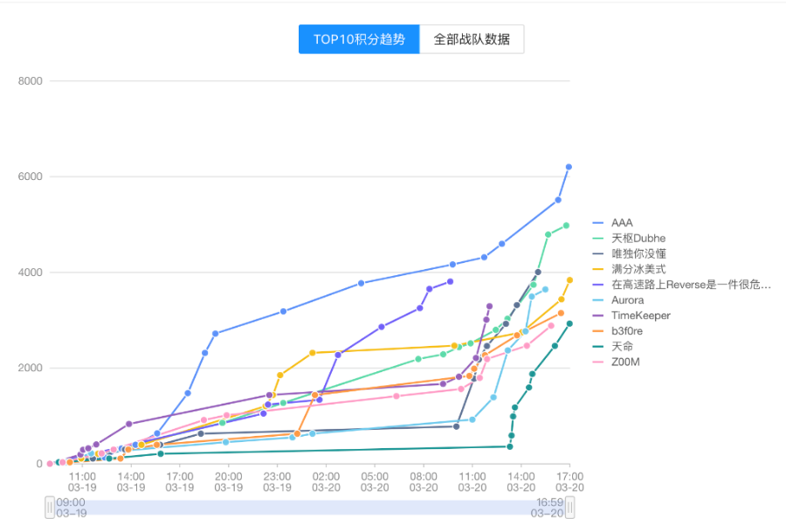Toggle 唯独你没懂 legend entry
The width and height of the screenshot is (786, 532).
pos(629,253)
